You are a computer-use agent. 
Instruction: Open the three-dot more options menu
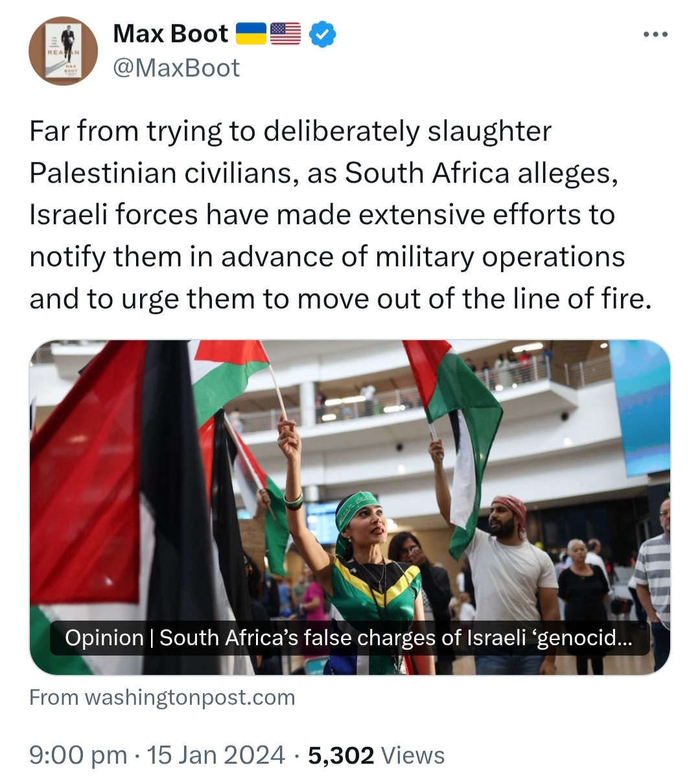(655, 34)
